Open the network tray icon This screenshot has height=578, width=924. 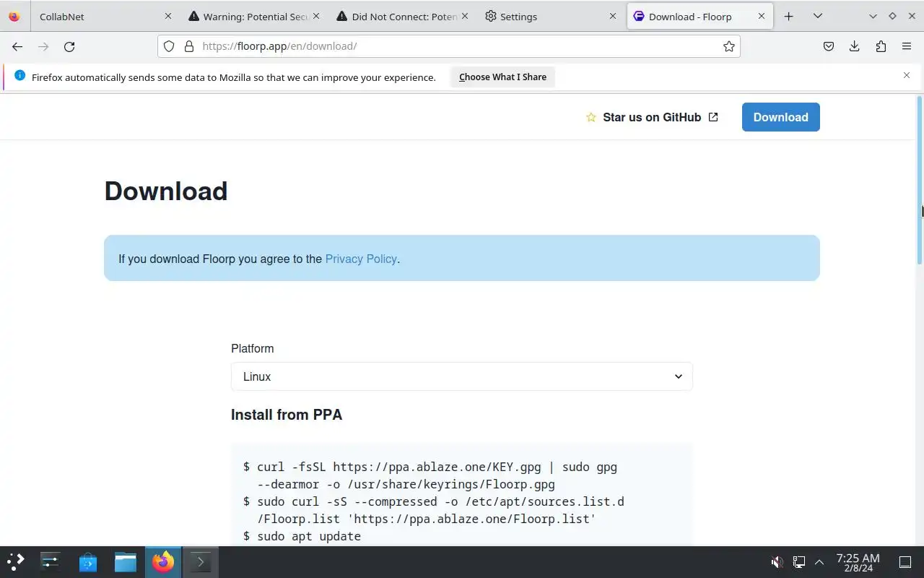coord(799,561)
